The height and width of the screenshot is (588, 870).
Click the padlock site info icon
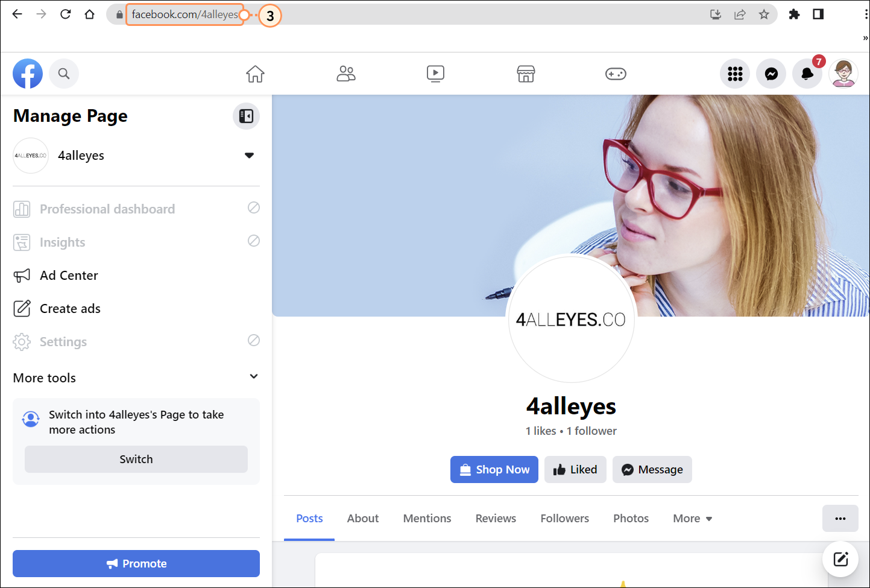pos(119,14)
